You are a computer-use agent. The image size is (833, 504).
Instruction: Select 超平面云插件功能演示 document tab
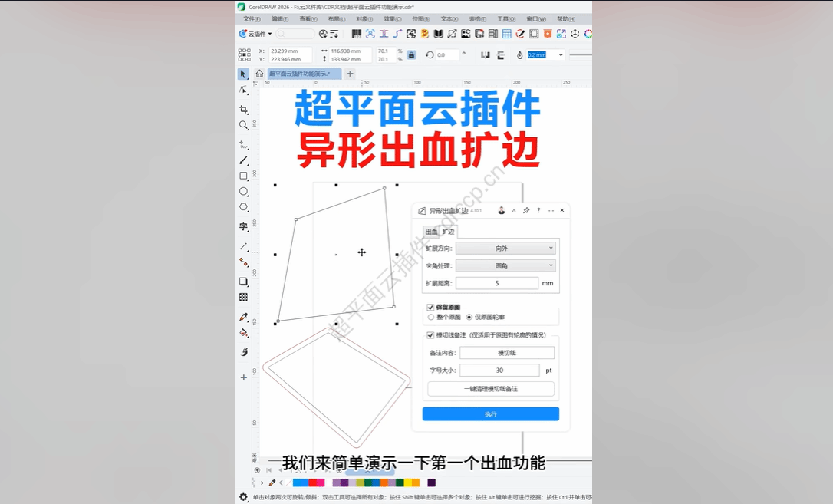tap(304, 74)
